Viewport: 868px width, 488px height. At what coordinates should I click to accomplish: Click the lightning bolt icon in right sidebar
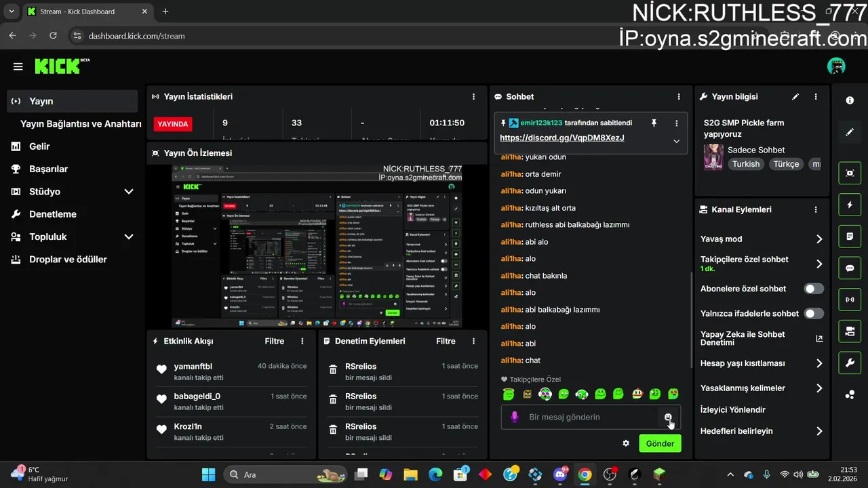point(850,205)
